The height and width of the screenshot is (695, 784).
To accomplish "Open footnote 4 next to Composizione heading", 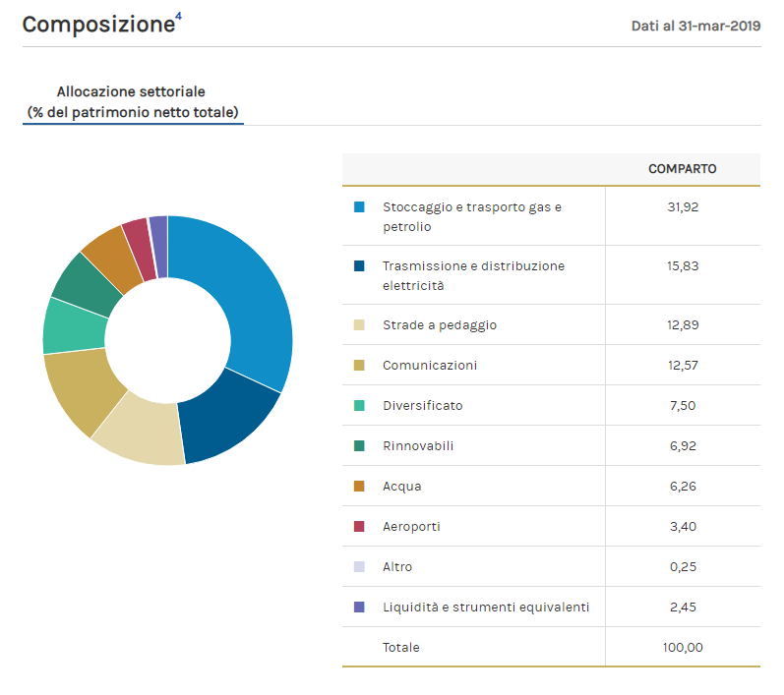I will click(x=178, y=16).
